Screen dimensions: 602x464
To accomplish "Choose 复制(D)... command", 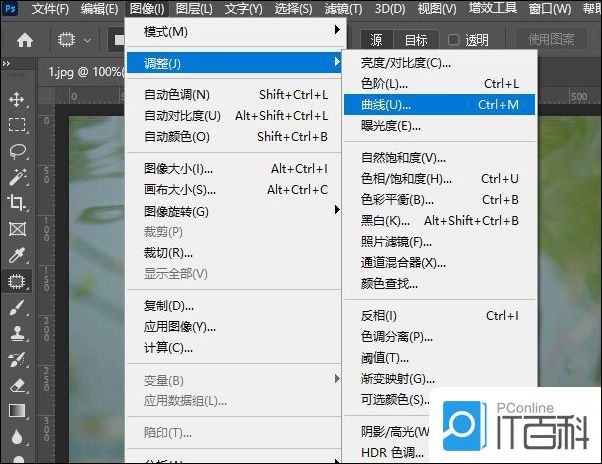I will pyautogui.click(x=233, y=306).
